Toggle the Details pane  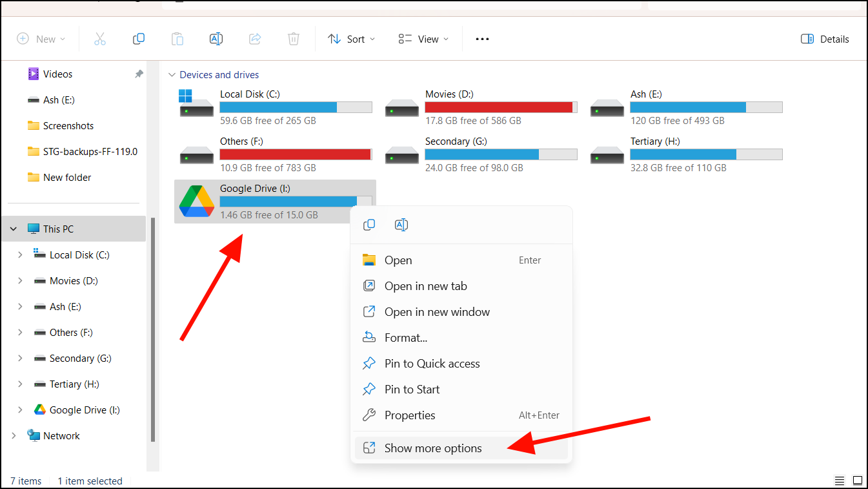825,39
